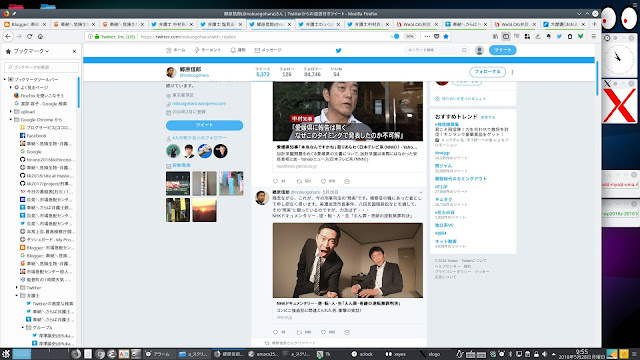Open the NHK tweet's chevron dropdown
The height and width of the screenshot is (360, 640).
pos(420,192)
